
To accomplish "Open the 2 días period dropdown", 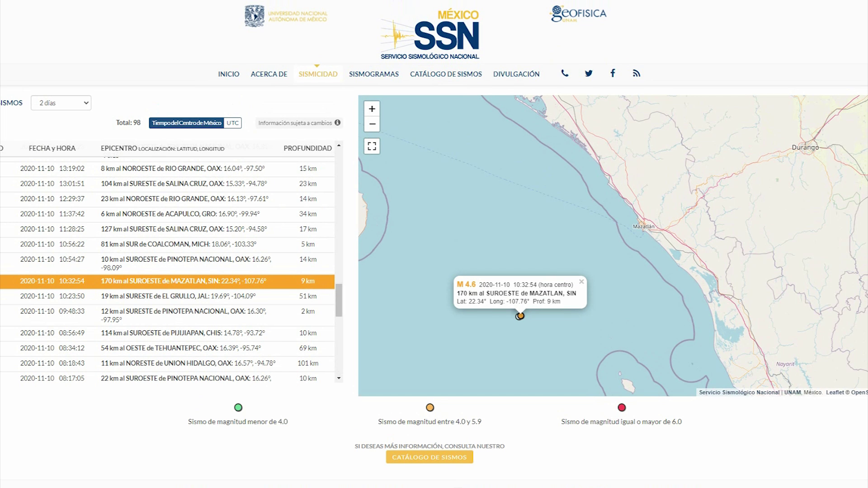I will (x=61, y=103).
